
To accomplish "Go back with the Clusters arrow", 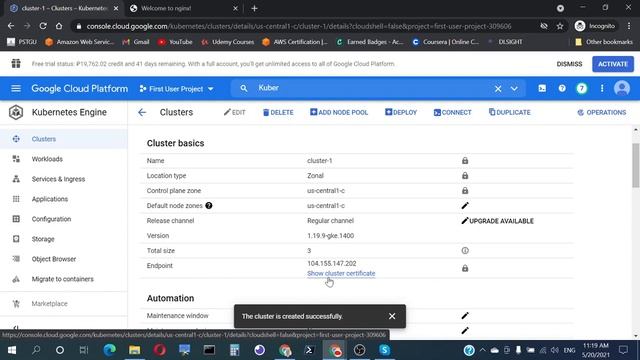I will pyautogui.click(x=142, y=112).
